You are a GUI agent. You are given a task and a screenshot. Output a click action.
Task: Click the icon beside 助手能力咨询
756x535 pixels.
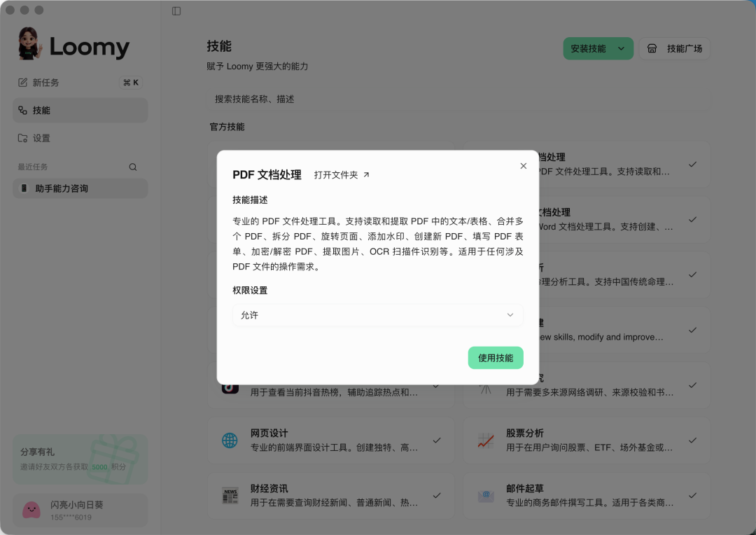(24, 188)
